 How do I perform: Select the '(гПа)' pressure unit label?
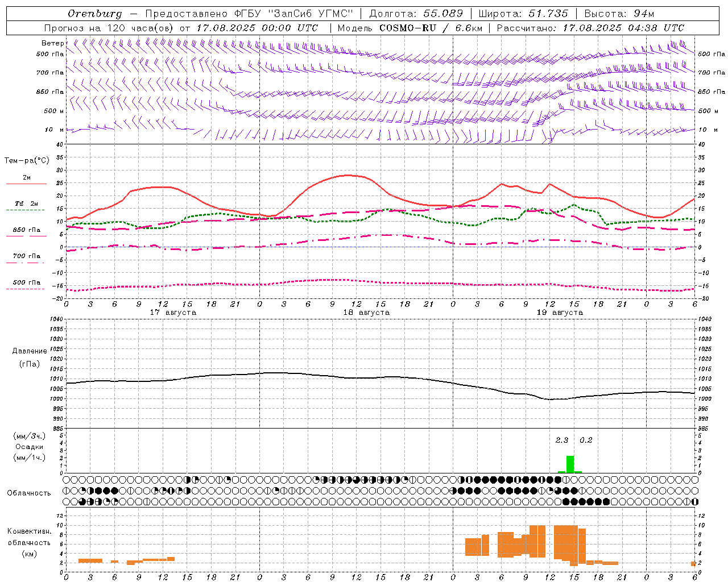point(30,364)
